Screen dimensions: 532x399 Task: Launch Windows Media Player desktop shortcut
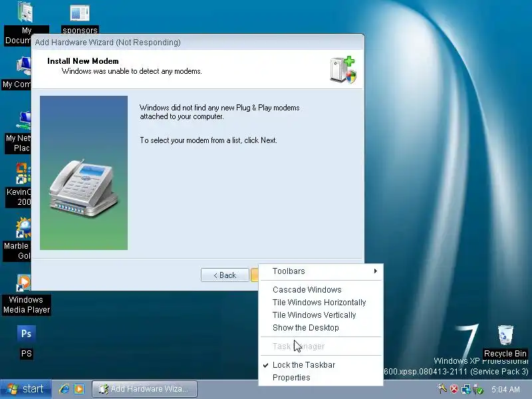coord(24,282)
